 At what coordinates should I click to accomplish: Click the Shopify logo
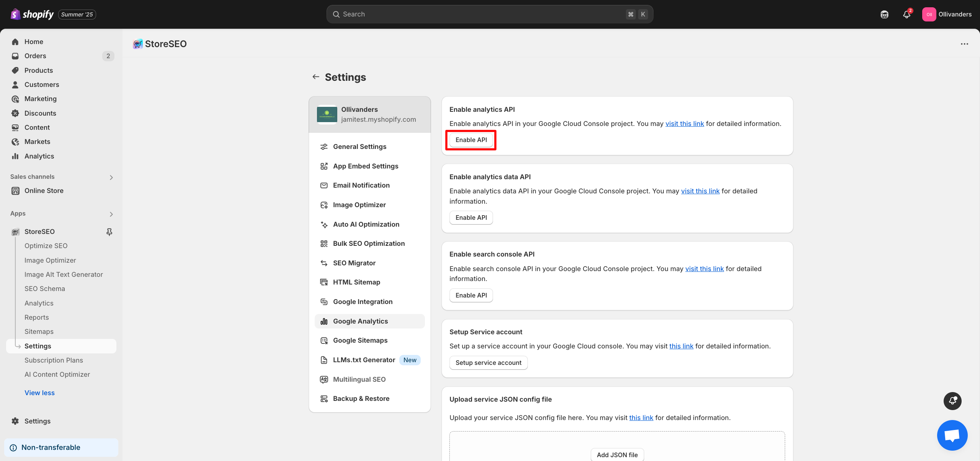[32, 14]
